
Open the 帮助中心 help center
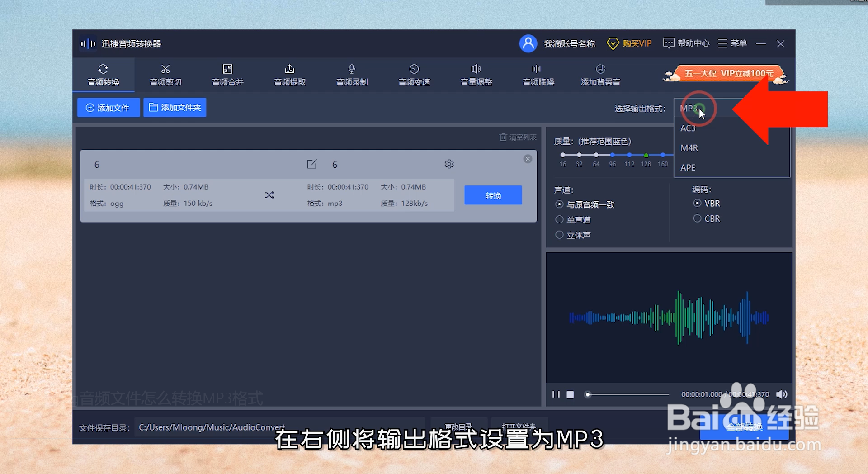click(686, 43)
